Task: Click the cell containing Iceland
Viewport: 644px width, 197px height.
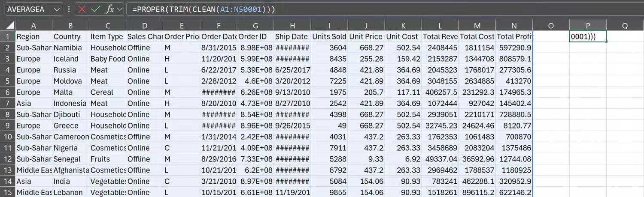Action: tap(70, 59)
